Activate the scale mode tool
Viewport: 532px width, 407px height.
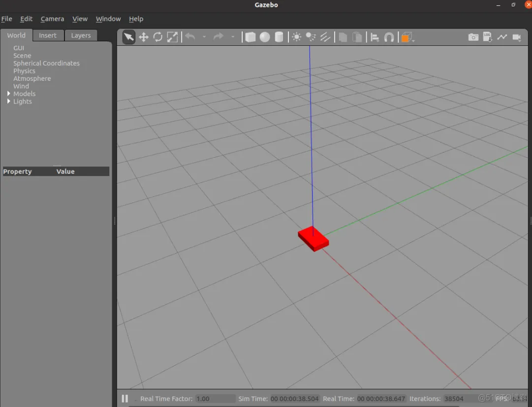[x=172, y=37]
